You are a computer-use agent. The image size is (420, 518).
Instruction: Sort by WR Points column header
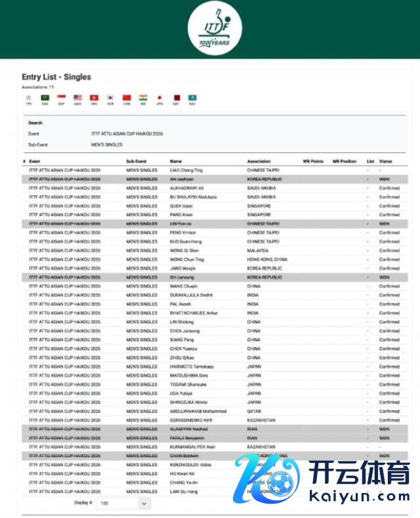click(313, 161)
